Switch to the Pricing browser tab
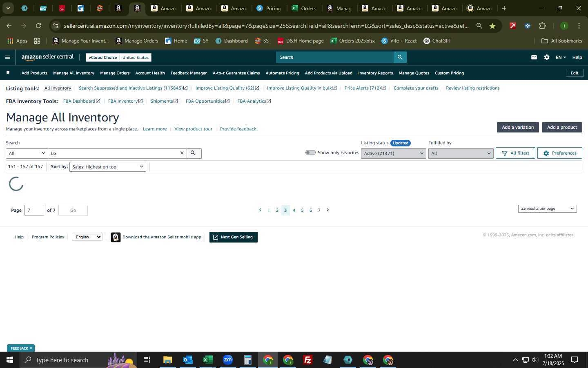This screenshot has height=368, width=588. (x=268, y=8)
